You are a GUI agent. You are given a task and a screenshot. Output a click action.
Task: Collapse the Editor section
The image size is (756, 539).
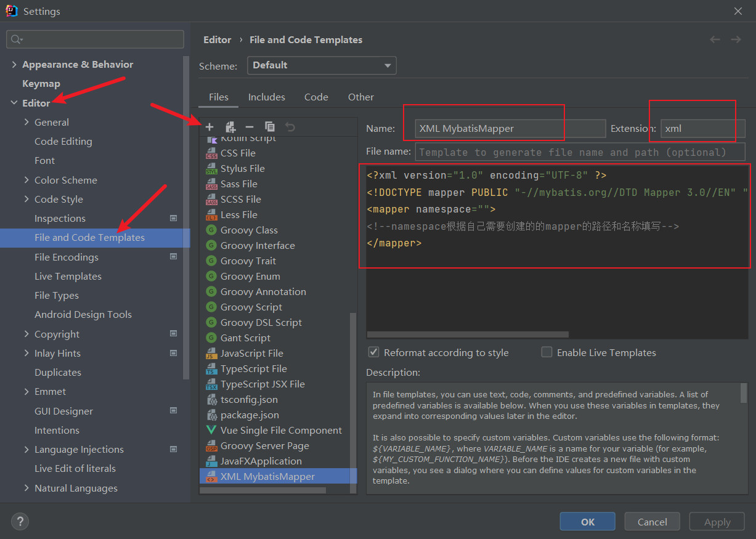pyautogui.click(x=14, y=103)
